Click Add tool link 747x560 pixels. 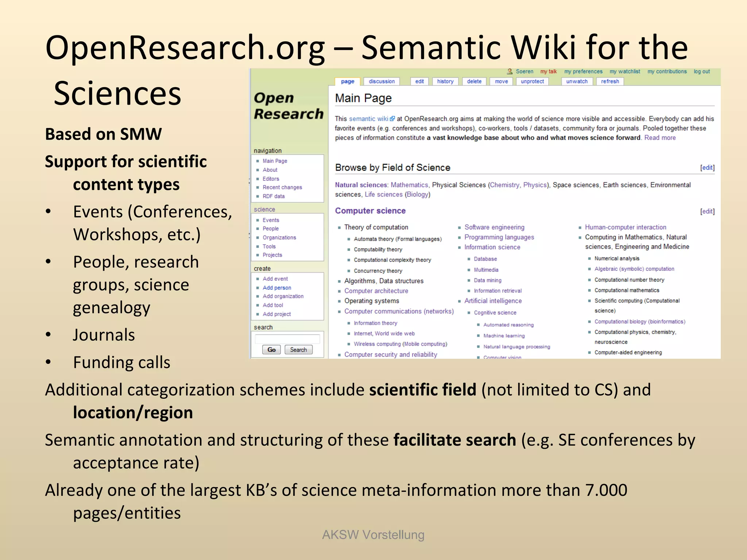click(273, 305)
